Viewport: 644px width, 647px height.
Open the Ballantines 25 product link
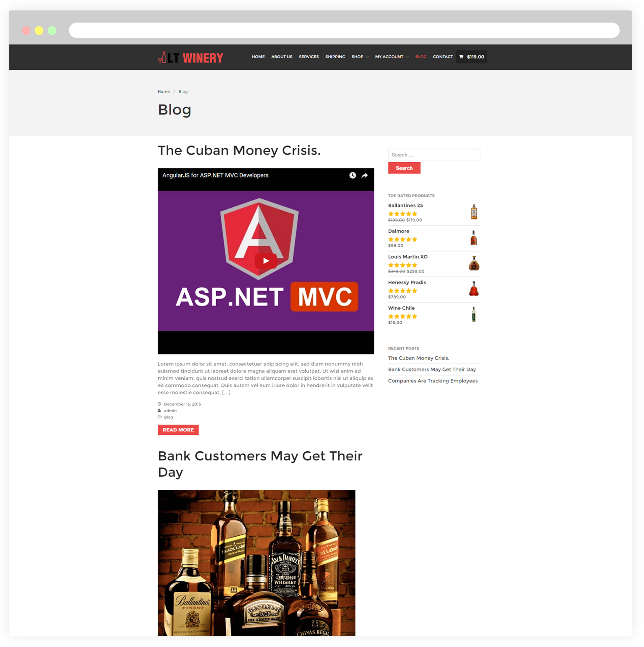[x=405, y=205]
